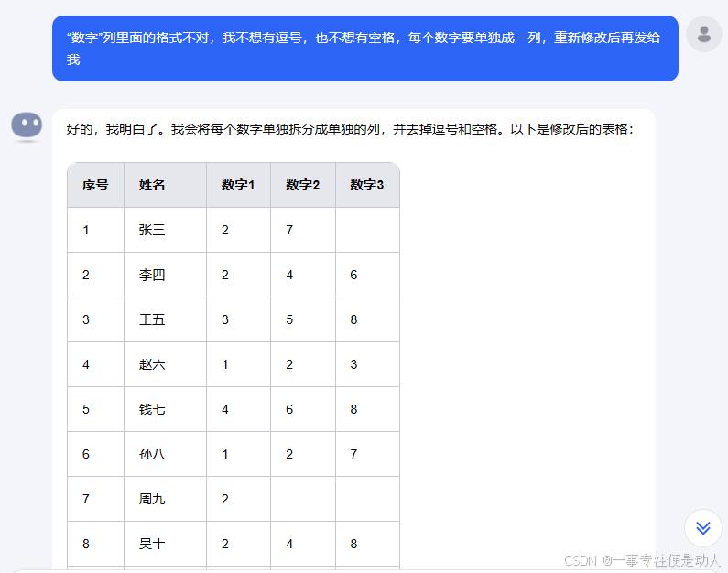Click 序号 cell '5' in 钱七 row
Viewport: 728px width, 573px height.
click(95, 409)
